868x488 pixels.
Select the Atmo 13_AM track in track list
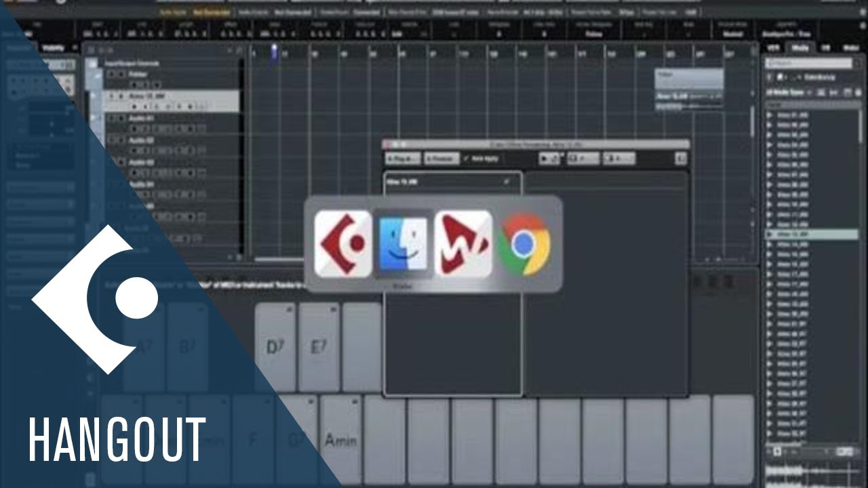[x=172, y=101]
